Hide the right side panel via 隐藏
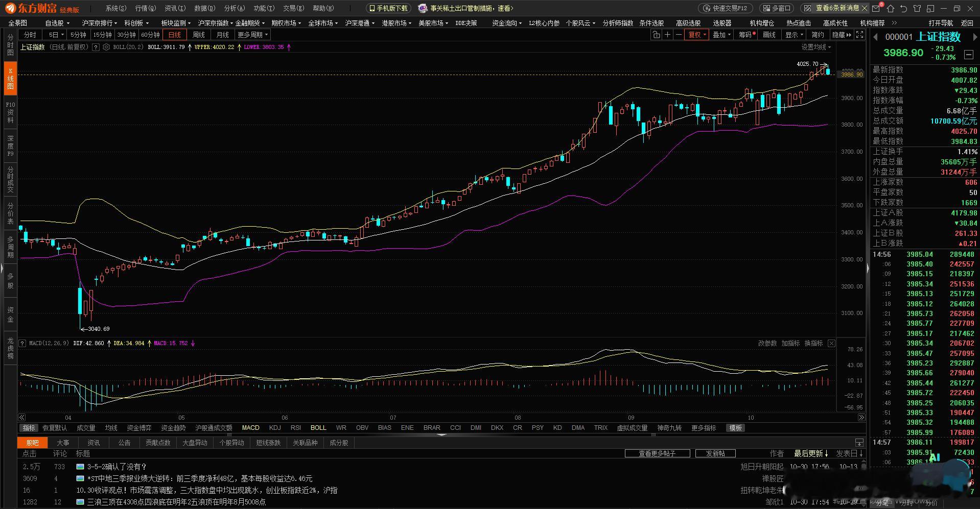 click(x=842, y=35)
